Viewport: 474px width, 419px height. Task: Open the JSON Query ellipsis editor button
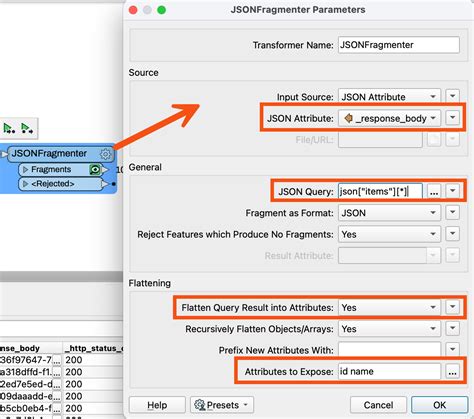[x=434, y=192]
